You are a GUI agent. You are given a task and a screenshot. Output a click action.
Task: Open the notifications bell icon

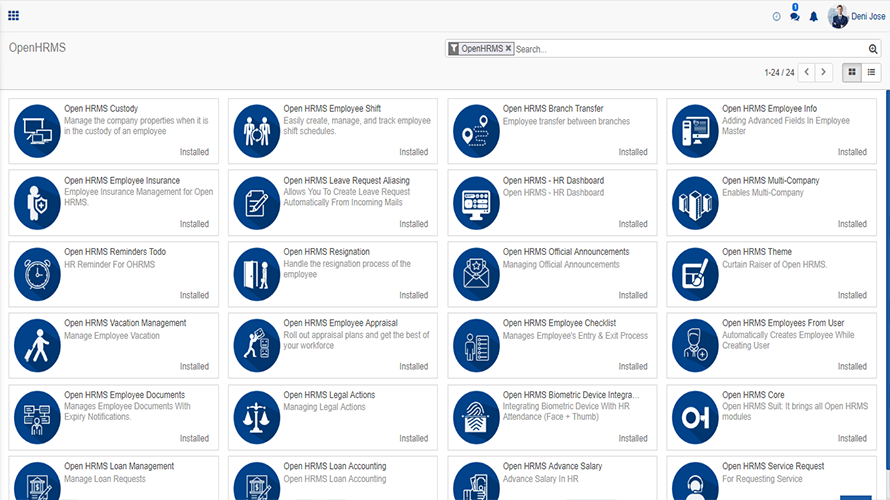813,17
